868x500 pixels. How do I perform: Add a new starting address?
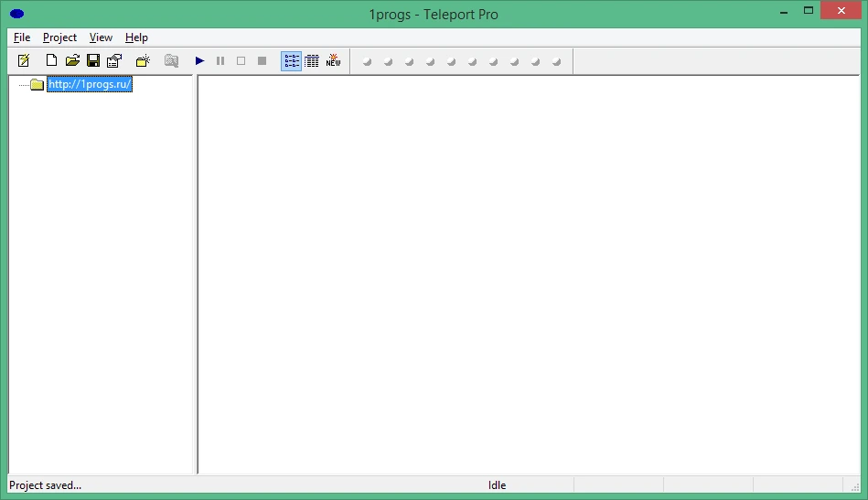coord(143,61)
